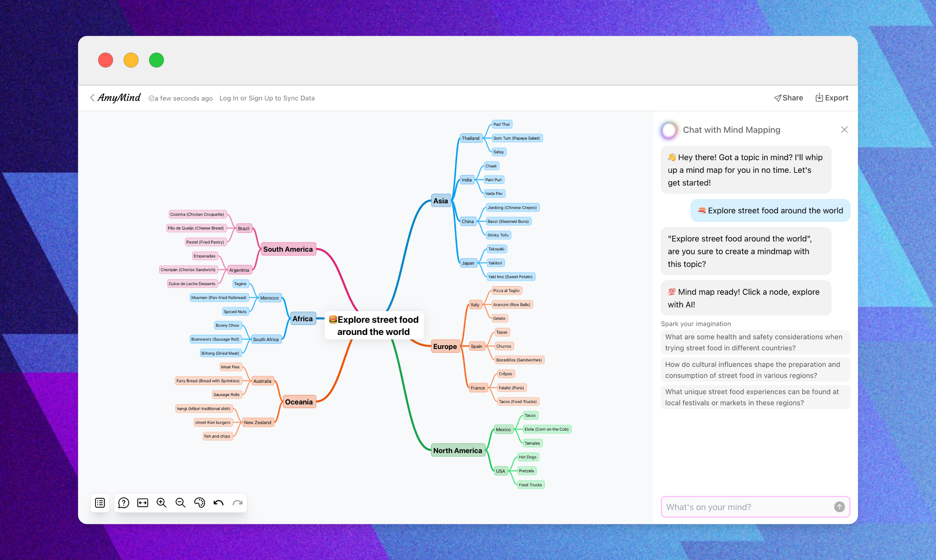Open the theme palette icon

click(x=199, y=503)
